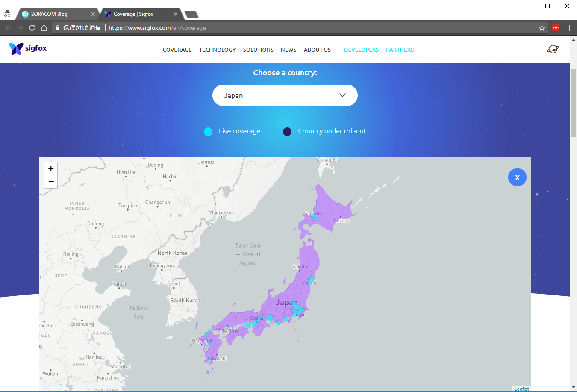Click the Changchun label on map
577x392 pixels.
click(157, 203)
